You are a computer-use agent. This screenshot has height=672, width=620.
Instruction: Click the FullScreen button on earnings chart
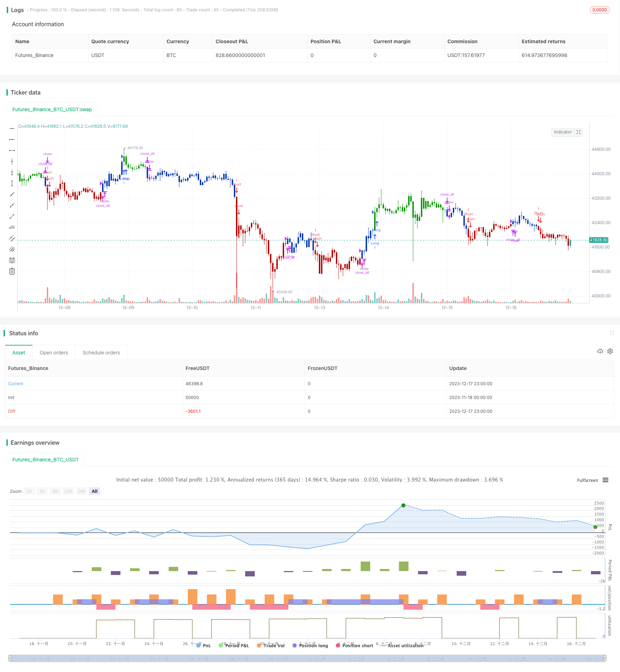[x=587, y=480]
